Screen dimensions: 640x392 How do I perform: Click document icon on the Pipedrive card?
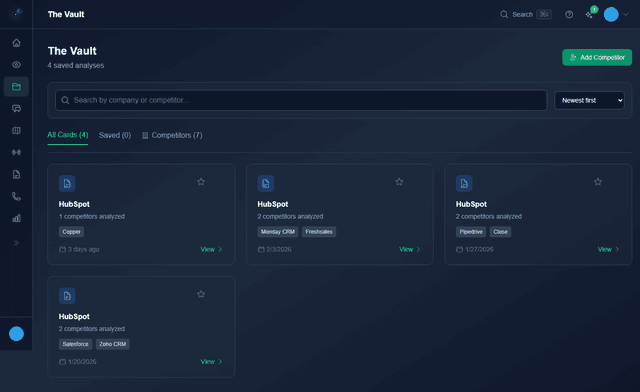(x=464, y=184)
